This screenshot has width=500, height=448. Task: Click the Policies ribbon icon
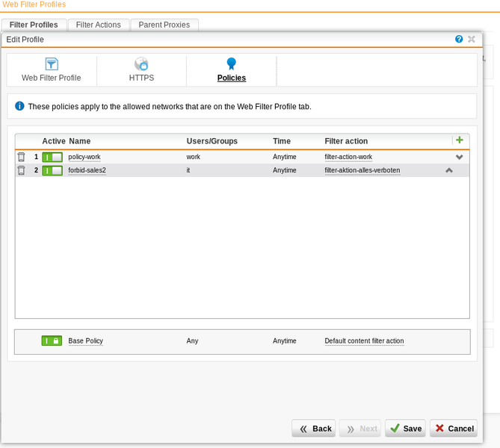click(231, 64)
